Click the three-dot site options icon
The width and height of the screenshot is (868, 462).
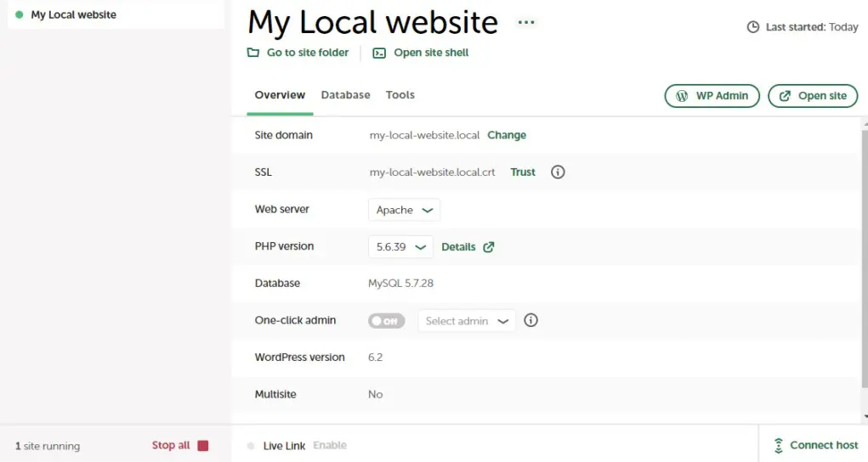[526, 23]
